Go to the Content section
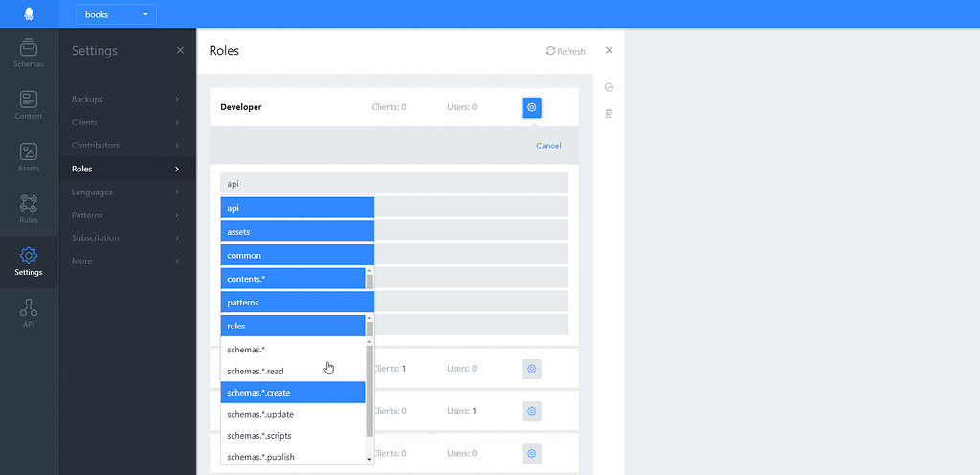The image size is (980, 475). (x=29, y=105)
